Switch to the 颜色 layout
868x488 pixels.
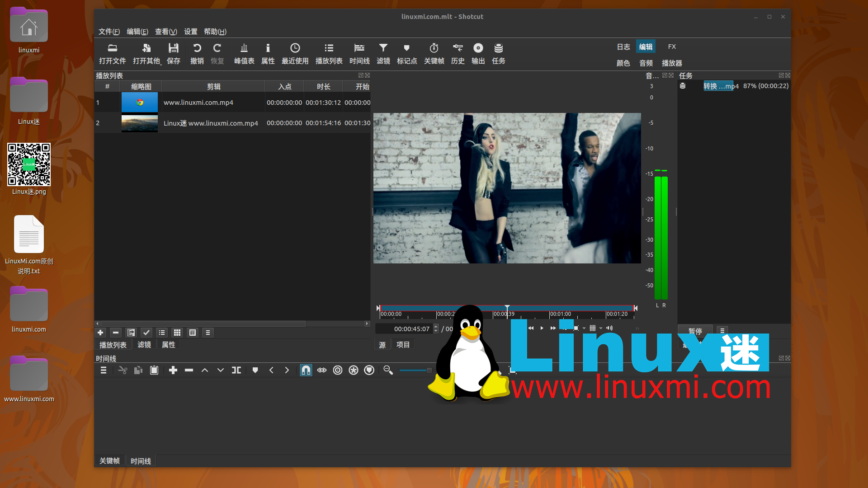pos(623,63)
